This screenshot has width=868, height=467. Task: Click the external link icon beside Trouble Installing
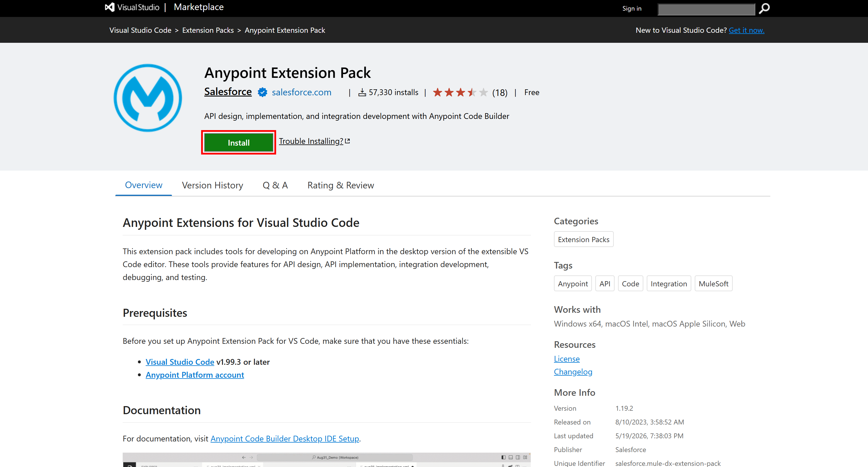tap(348, 141)
